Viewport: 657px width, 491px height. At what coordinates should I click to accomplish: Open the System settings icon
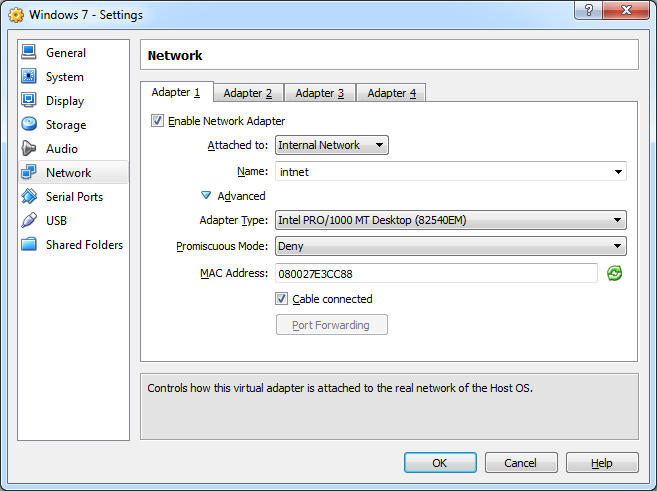[x=28, y=77]
